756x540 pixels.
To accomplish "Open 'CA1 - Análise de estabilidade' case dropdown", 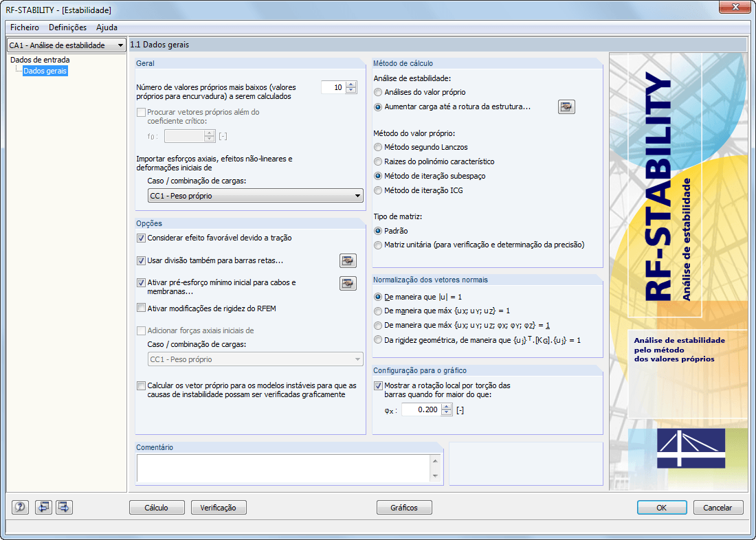I will coord(67,45).
